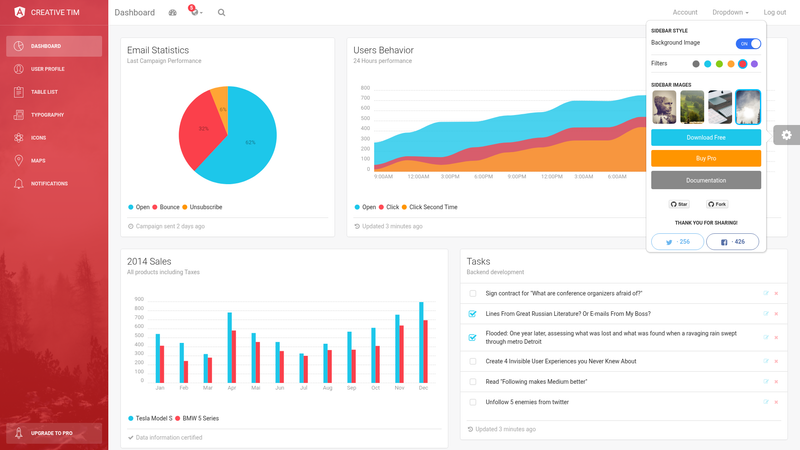This screenshot has width=800, height=450.
Task: Click the GitHub Fork button
Action: point(717,204)
